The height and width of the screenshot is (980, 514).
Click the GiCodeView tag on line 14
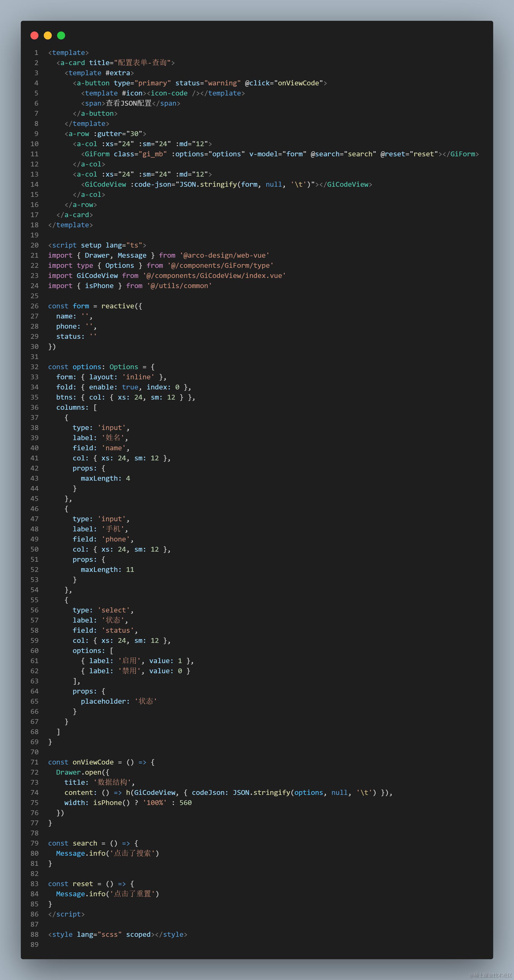point(105,185)
